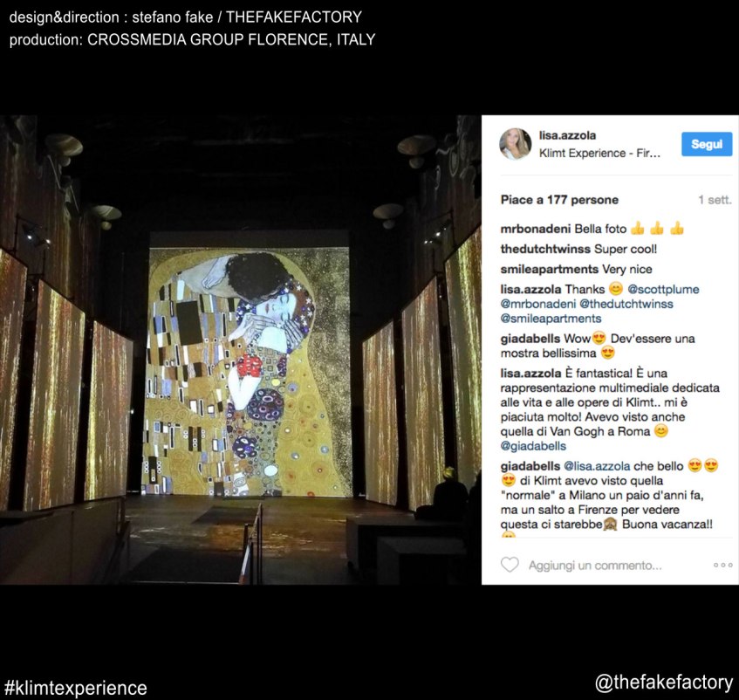The height and width of the screenshot is (700, 739).
Task: Click the Aggiungi un commento field
Action: pos(595,566)
